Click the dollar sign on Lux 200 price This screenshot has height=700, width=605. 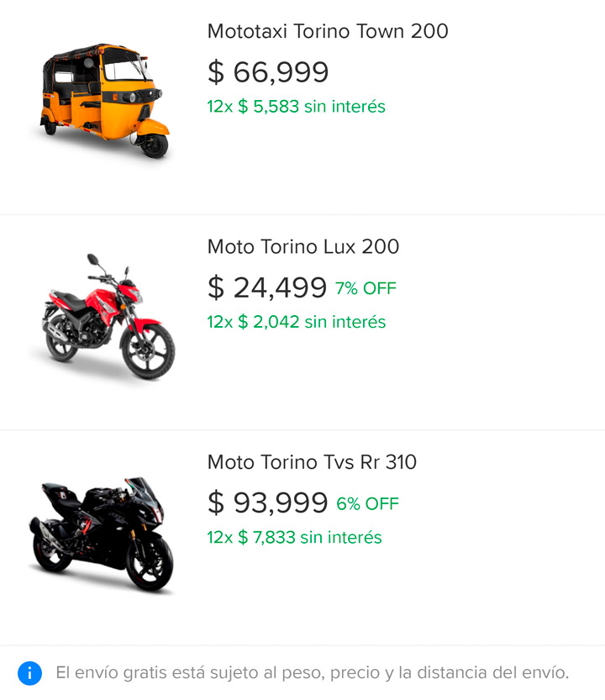[216, 287]
